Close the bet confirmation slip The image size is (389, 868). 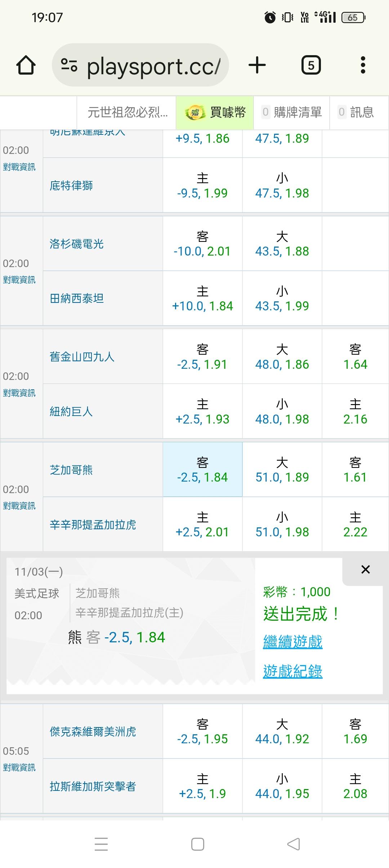pyautogui.click(x=365, y=570)
